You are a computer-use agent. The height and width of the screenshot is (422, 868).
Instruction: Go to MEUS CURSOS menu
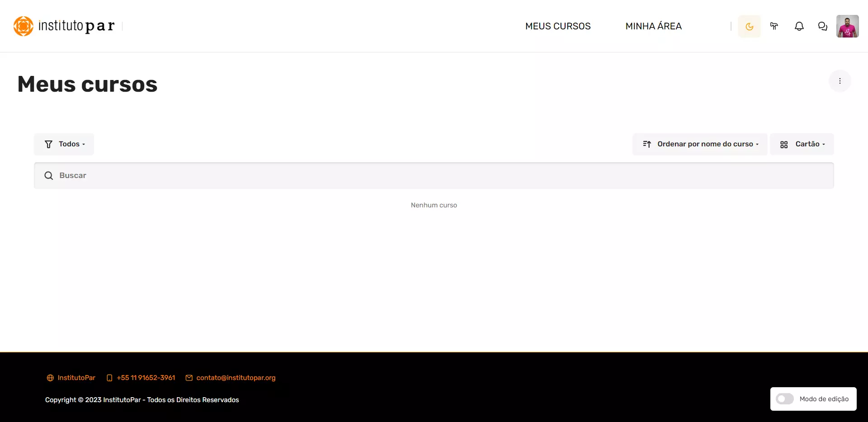click(x=558, y=26)
